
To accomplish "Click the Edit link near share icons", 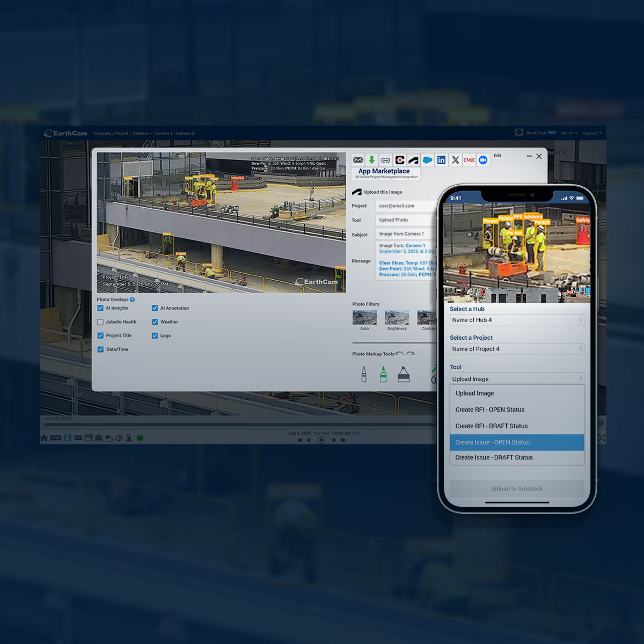I will pyautogui.click(x=497, y=156).
